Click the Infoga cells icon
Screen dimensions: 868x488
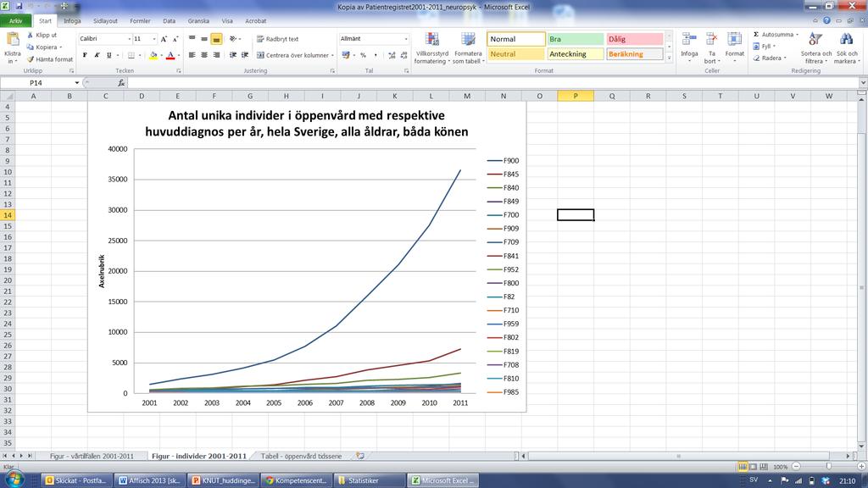pos(689,40)
